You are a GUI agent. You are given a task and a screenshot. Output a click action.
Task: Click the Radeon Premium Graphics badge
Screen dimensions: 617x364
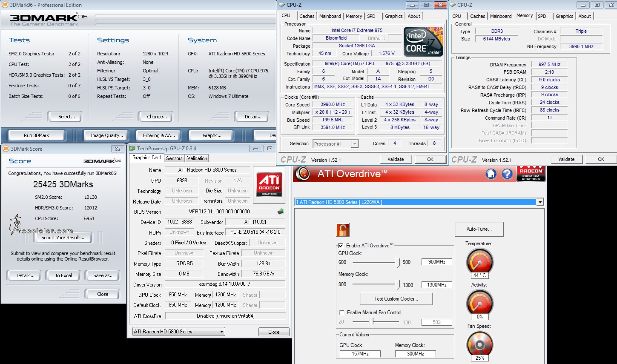tap(531, 174)
